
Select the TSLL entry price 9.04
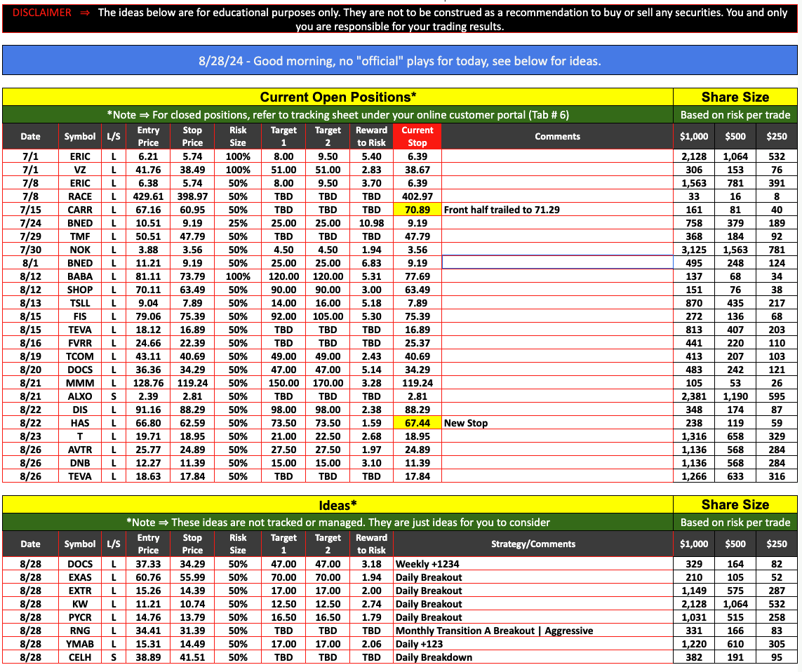click(x=148, y=303)
